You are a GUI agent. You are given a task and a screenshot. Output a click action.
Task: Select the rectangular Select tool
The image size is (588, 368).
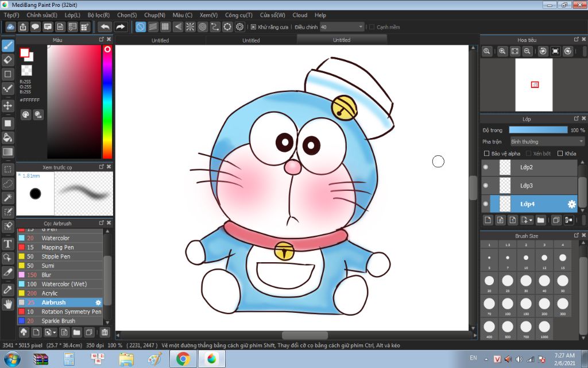click(x=7, y=170)
